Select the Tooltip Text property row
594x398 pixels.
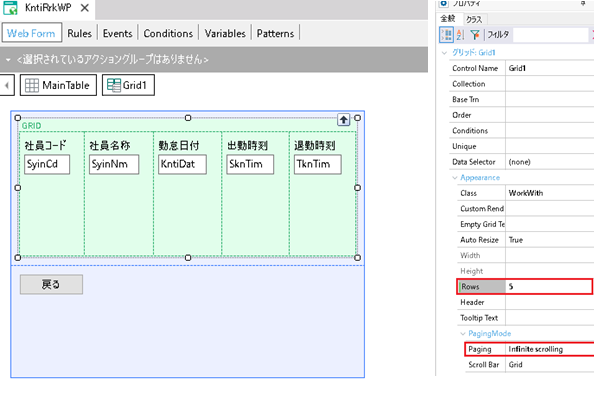pyautogui.click(x=526, y=318)
